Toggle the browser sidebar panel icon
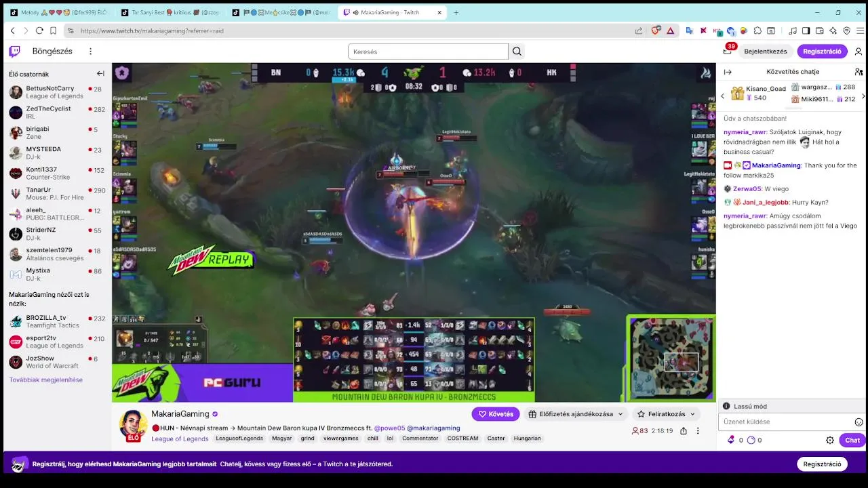Viewport: 868px width, 488px height. [806, 30]
